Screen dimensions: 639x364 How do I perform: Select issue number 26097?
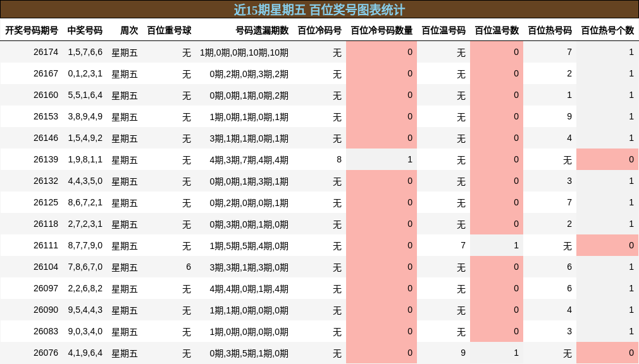coord(46,289)
